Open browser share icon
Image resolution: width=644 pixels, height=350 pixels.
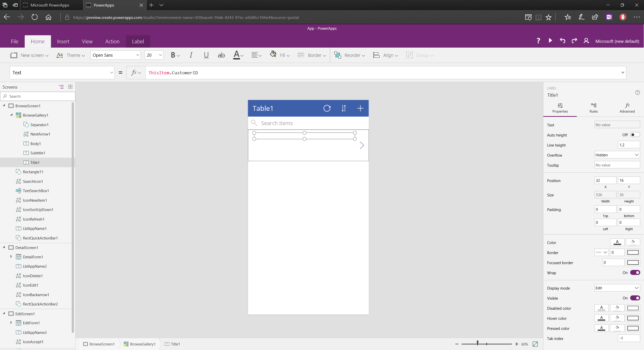[595, 17]
